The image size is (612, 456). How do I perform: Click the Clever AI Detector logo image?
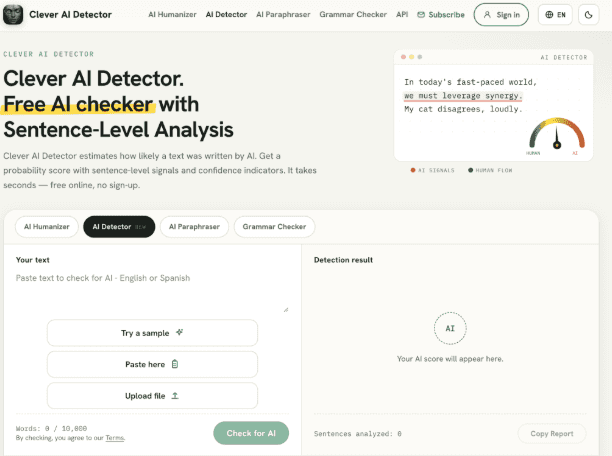[13, 14]
